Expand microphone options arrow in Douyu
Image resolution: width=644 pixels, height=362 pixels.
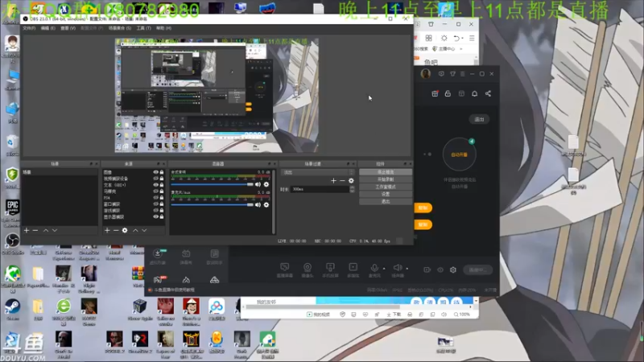click(384, 269)
